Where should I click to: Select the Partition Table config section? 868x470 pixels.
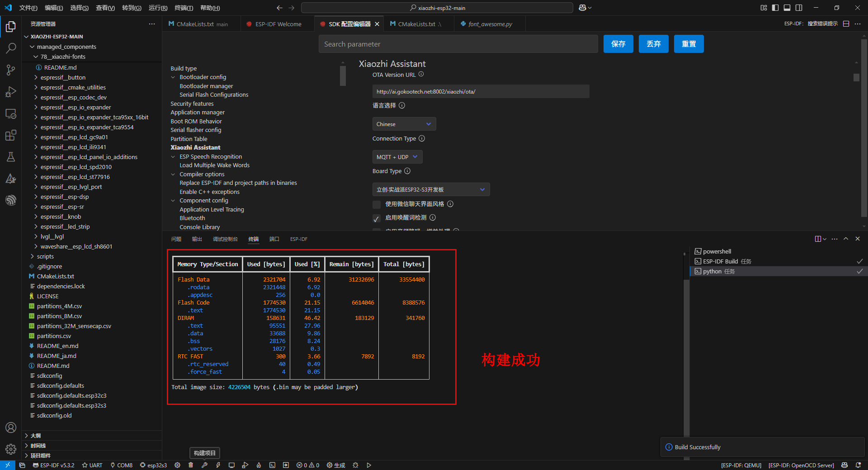(189, 139)
